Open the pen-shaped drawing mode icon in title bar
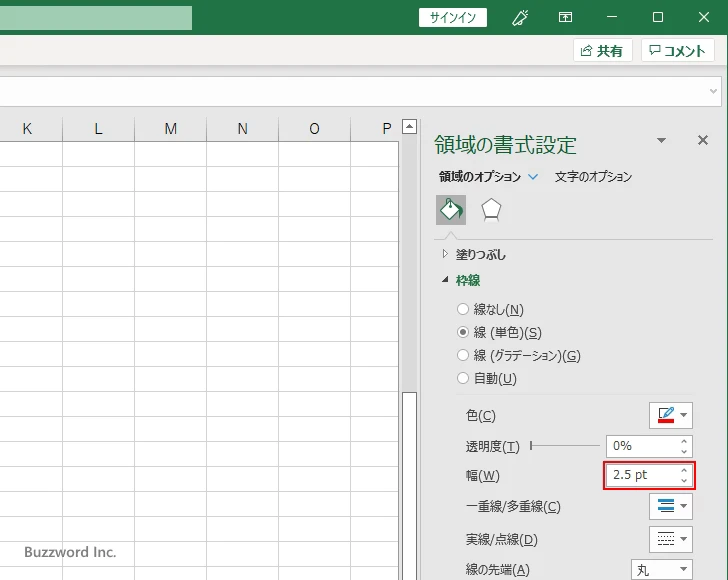 pos(520,18)
